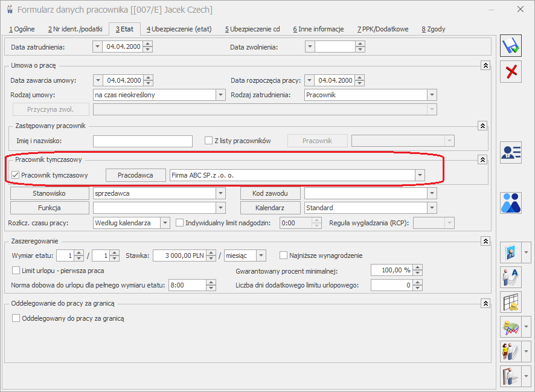
Task: Increase Stawka amount with the up spinner
Action: (x=211, y=252)
